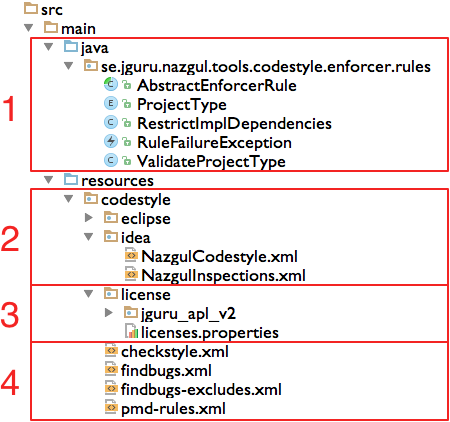Collapse the idea folder
This screenshot has width=450, height=422.
pos(89,237)
